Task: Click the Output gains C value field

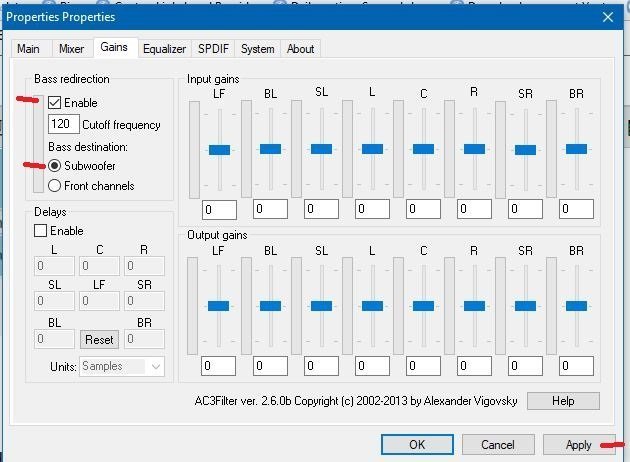Action: click(423, 366)
